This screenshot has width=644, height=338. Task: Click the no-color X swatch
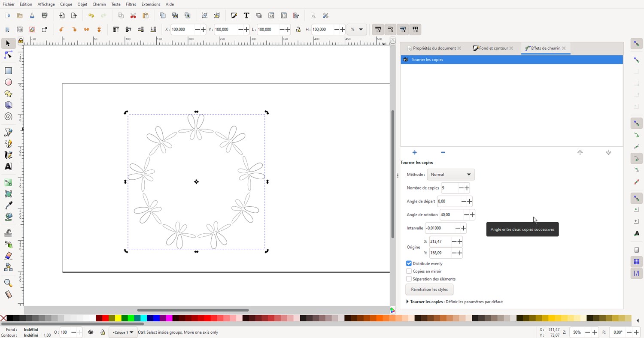tap(3, 318)
